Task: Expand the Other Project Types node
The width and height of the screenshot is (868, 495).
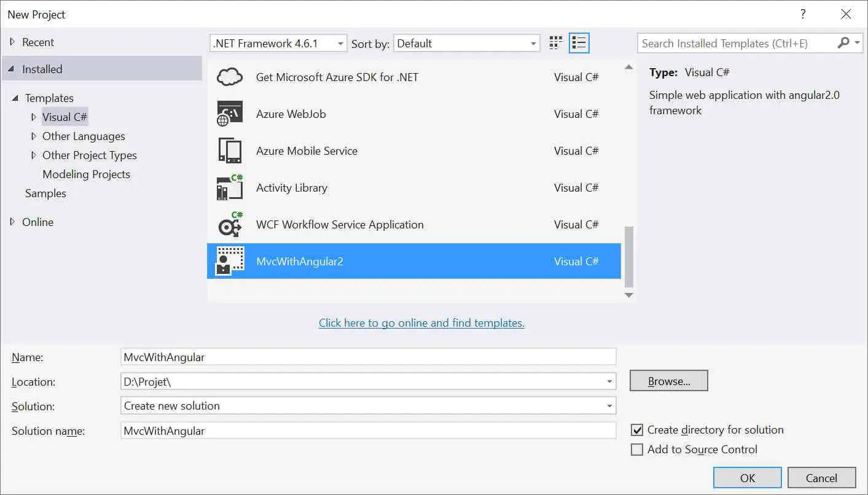Action: (x=34, y=155)
